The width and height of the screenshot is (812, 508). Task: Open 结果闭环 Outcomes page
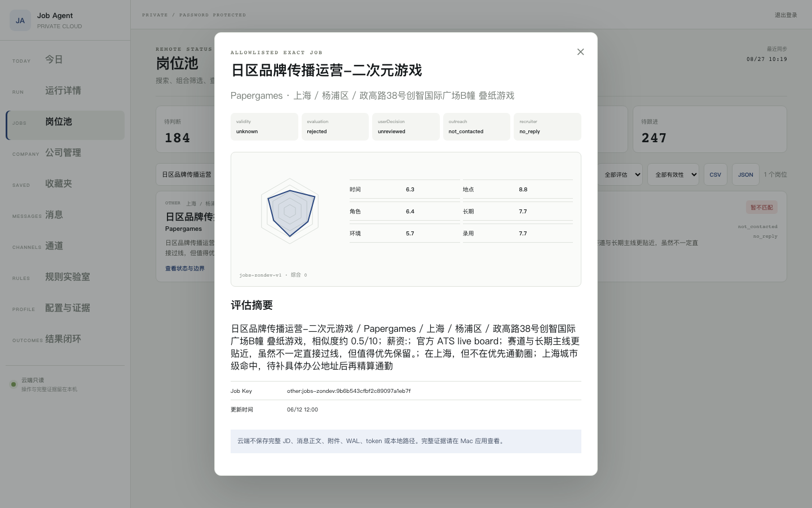click(65, 339)
